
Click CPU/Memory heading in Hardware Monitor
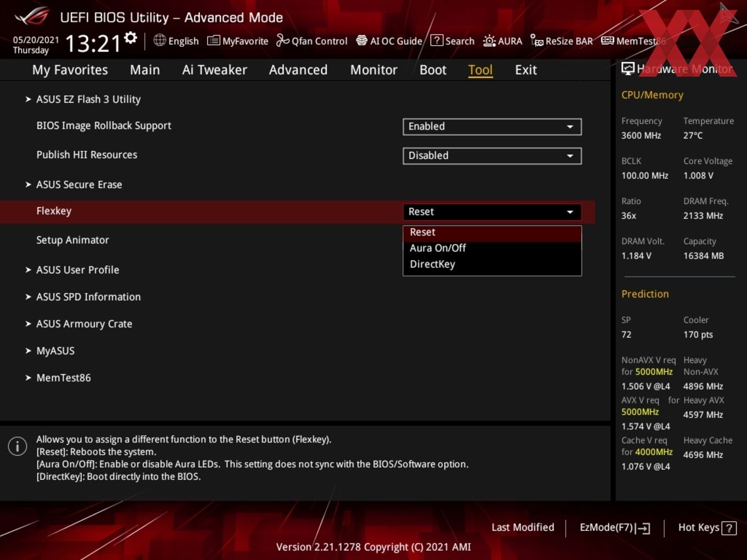652,95
